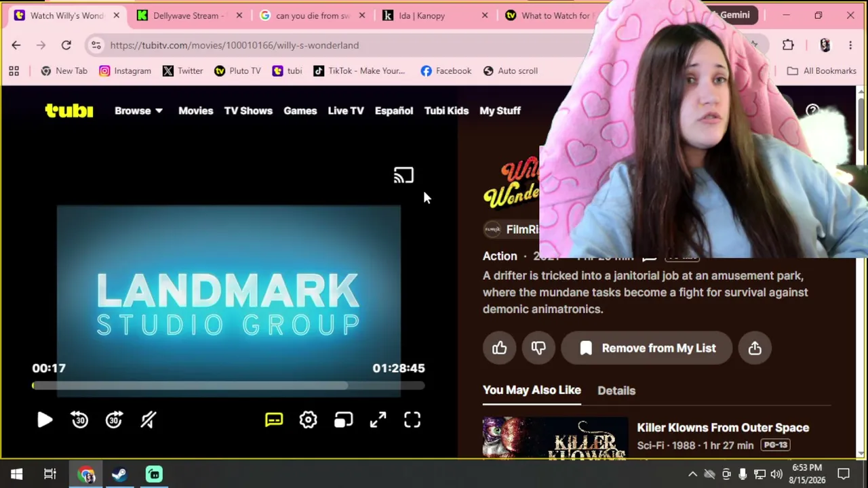Dislike the movie with thumbs down
This screenshot has height=488, width=868.
click(x=538, y=348)
